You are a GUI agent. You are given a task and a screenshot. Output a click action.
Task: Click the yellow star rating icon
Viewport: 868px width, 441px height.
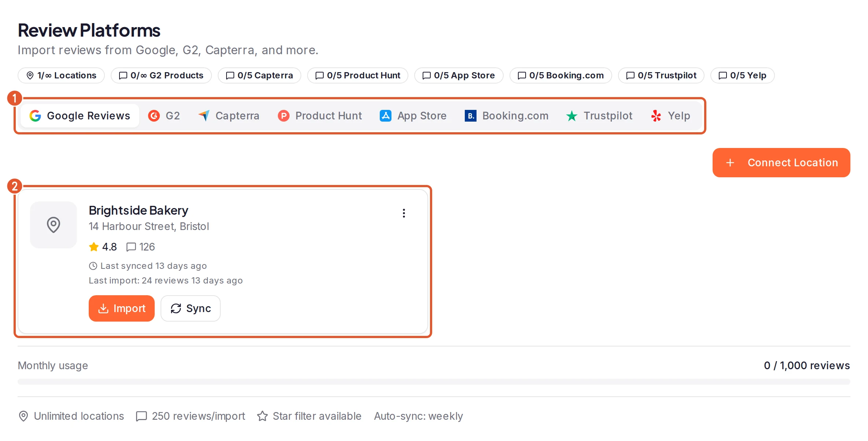[x=94, y=247]
